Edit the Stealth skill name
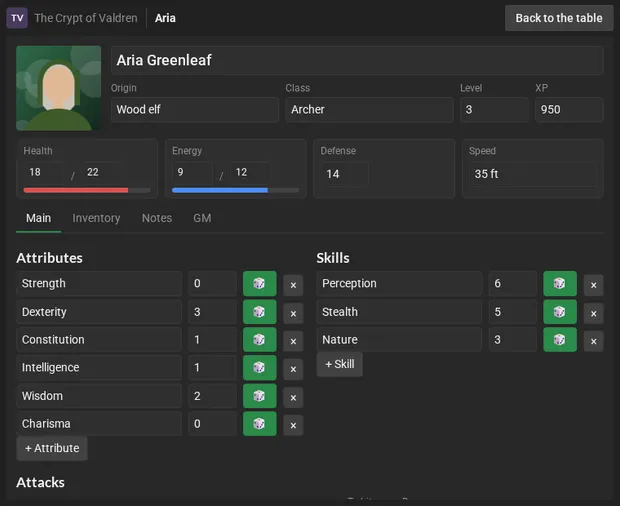 [x=399, y=312]
